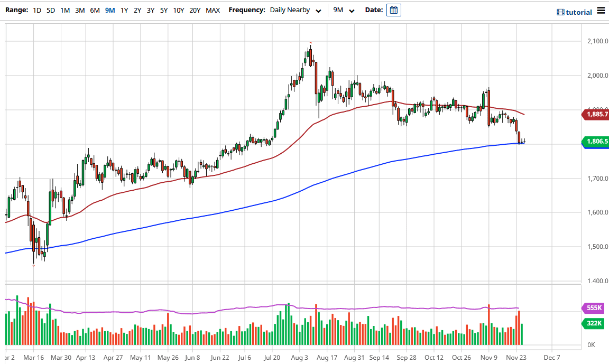Expand the 9M period dropdown

[344, 10]
